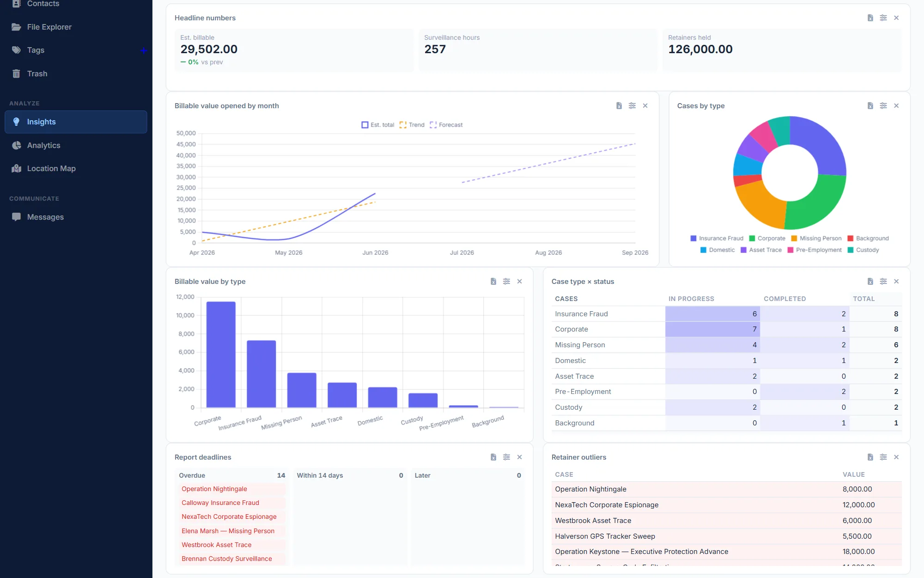Export Retainer outliers table
Image resolution: width=924 pixels, height=578 pixels.
[870, 457]
